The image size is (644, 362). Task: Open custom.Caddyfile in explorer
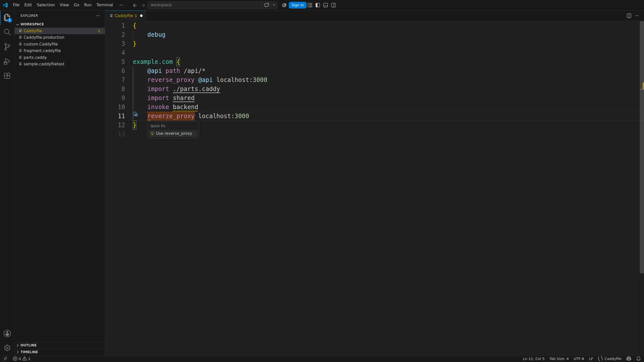point(60,44)
